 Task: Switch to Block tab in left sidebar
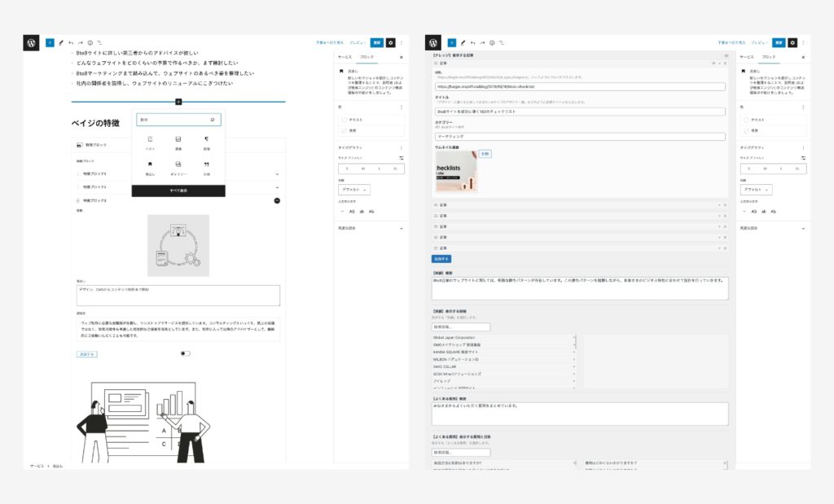pos(367,57)
